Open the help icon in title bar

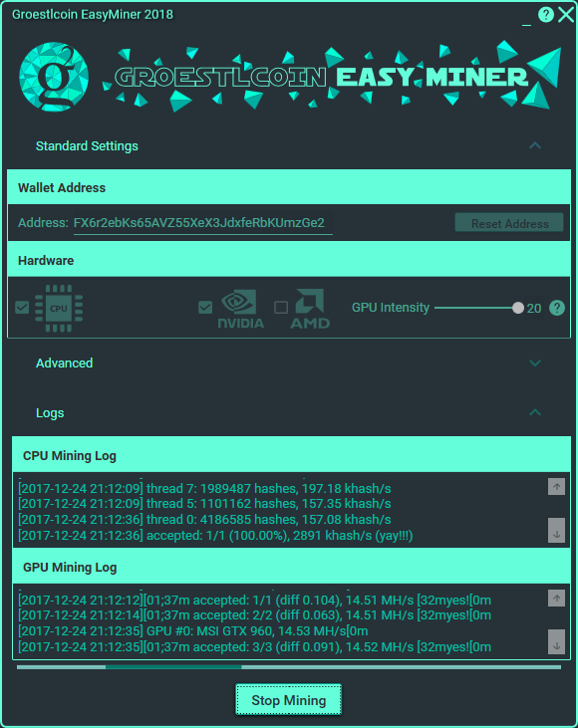coord(546,14)
